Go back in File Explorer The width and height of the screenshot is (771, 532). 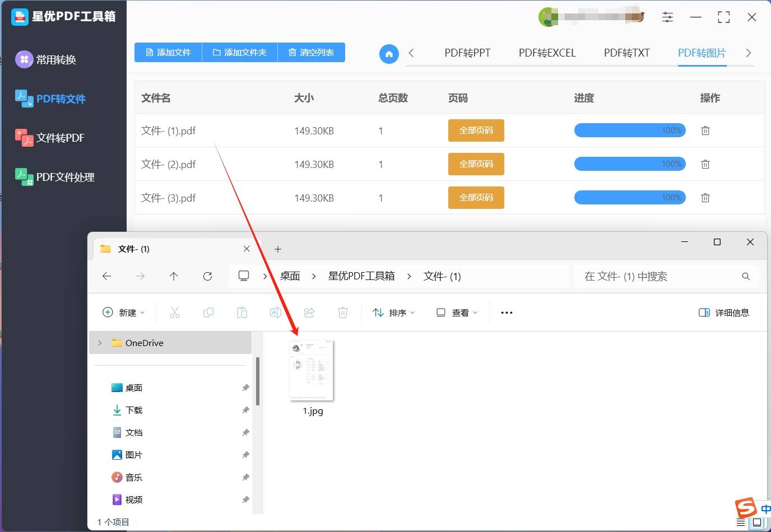tap(107, 276)
